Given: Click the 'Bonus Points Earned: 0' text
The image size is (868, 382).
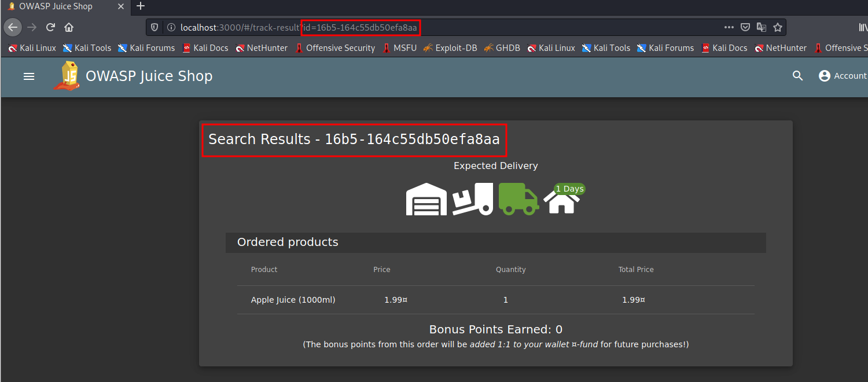Looking at the screenshot, I should 496,329.
